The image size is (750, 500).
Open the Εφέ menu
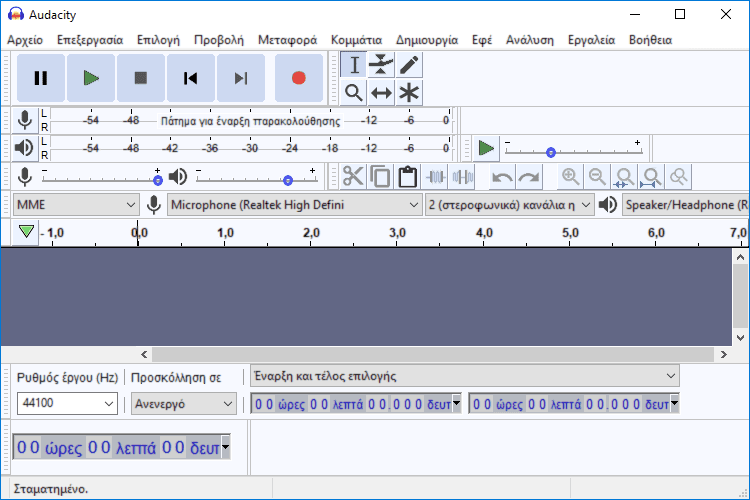pyautogui.click(x=482, y=40)
